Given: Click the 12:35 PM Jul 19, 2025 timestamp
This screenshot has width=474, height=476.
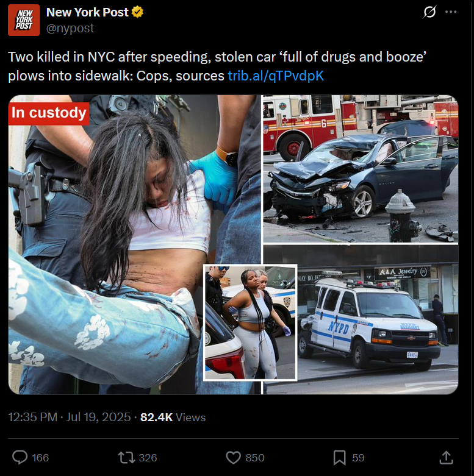Looking at the screenshot, I should pyautogui.click(x=70, y=417).
